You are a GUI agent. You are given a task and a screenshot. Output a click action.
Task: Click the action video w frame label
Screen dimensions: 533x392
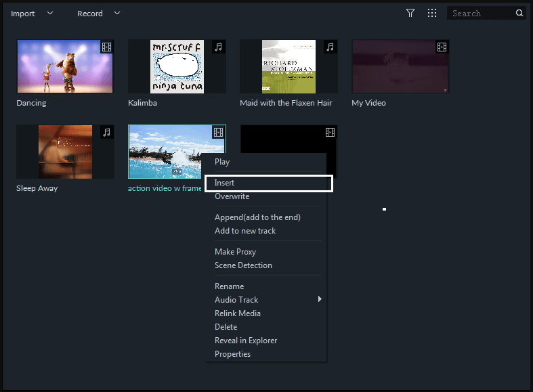pos(165,188)
